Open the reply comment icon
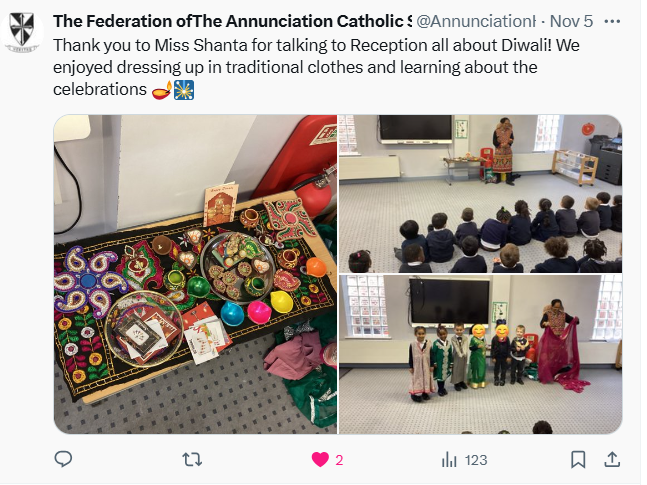 click(63, 459)
